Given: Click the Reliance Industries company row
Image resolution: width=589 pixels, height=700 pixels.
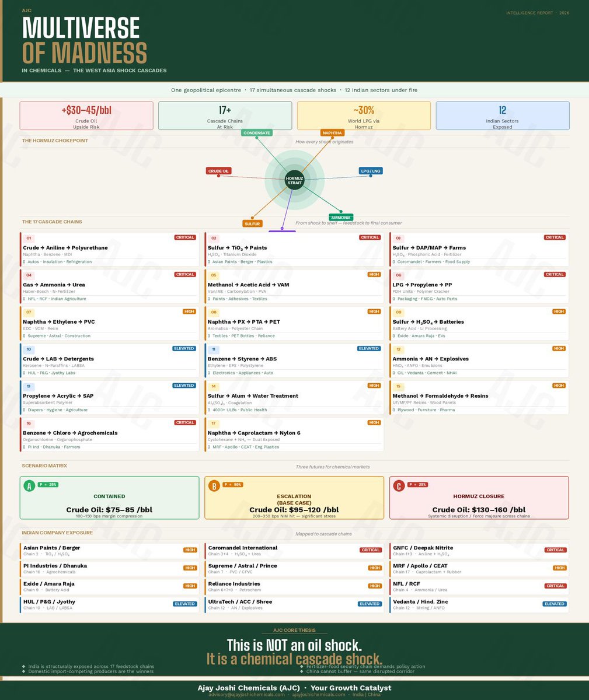Looking at the screenshot, I should [x=294, y=586].
